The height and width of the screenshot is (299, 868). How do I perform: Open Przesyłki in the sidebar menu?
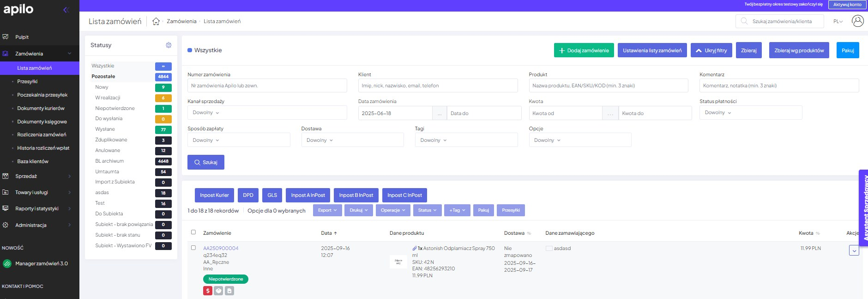(x=27, y=81)
